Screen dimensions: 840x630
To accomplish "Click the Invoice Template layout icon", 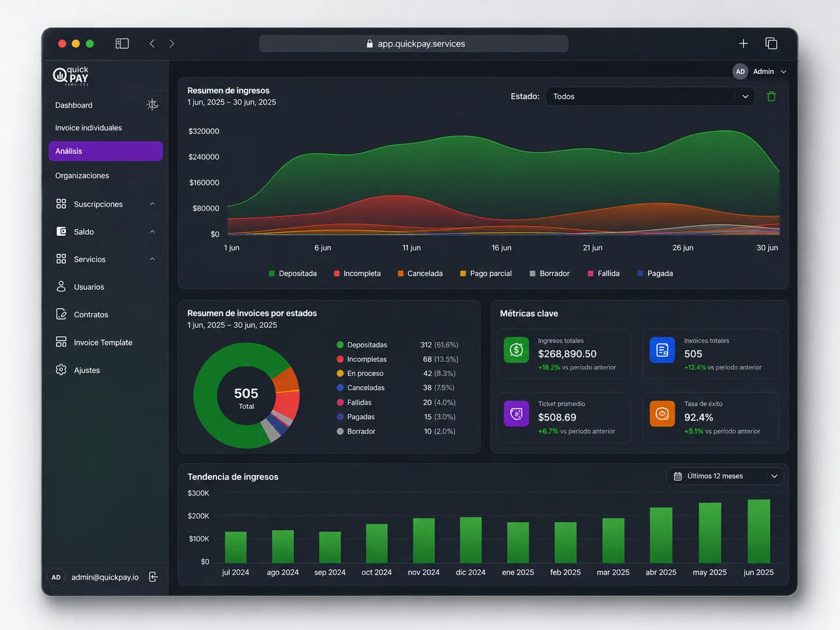I will pyautogui.click(x=61, y=342).
